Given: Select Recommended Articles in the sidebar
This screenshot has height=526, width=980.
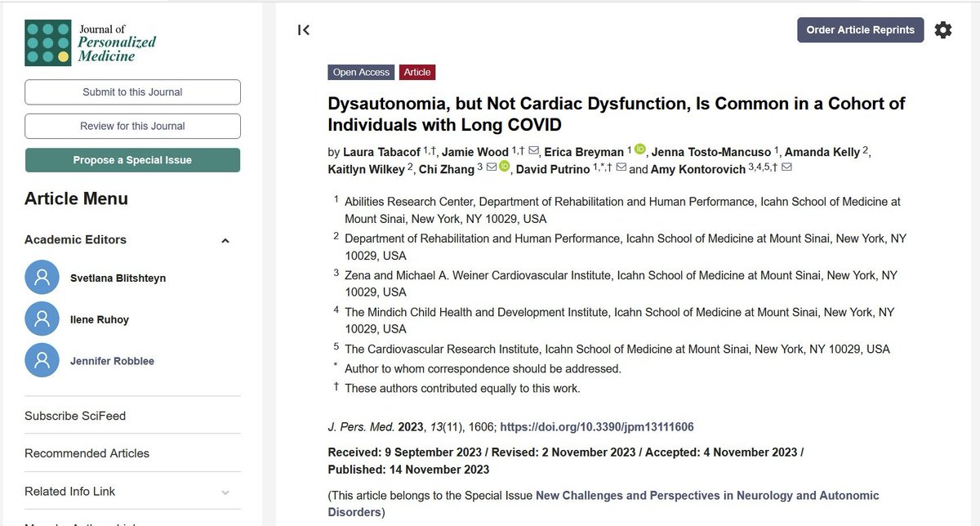Looking at the screenshot, I should tap(87, 453).
